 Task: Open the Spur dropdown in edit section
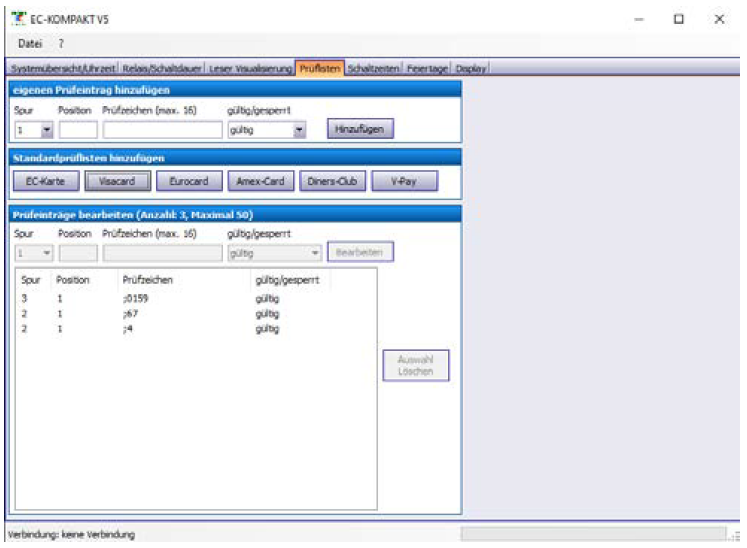pyautogui.click(x=33, y=253)
